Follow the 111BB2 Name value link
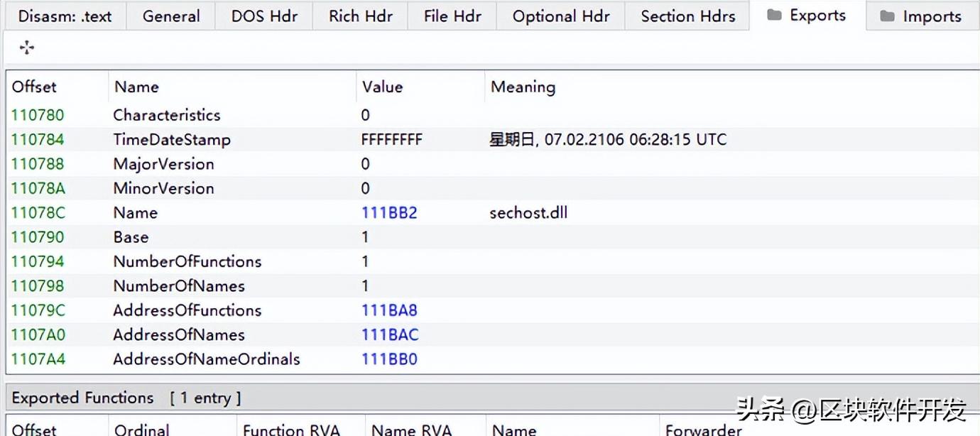 click(x=389, y=212)
